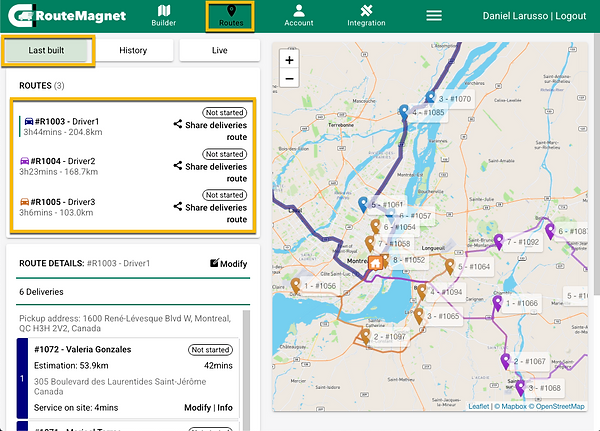Select orange map pin for stop #1064
Screen dimensions: 600x431
[450, 266]
